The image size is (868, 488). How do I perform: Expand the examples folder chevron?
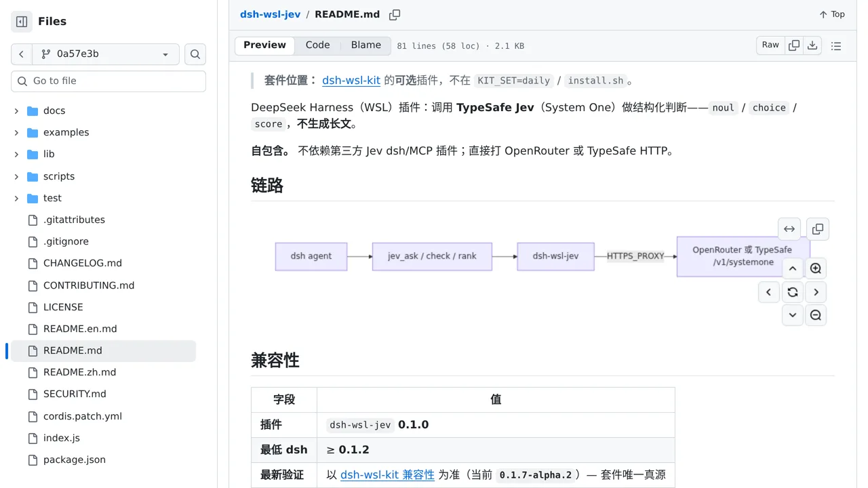point(17,132)
